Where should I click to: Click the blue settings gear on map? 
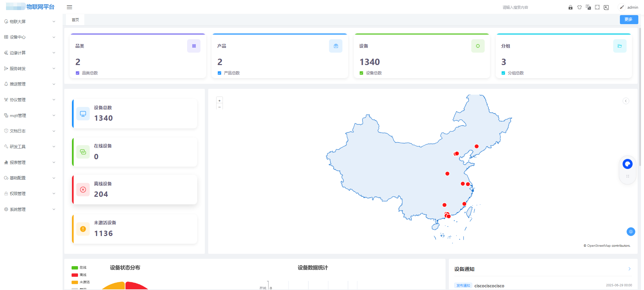[631, 232]
